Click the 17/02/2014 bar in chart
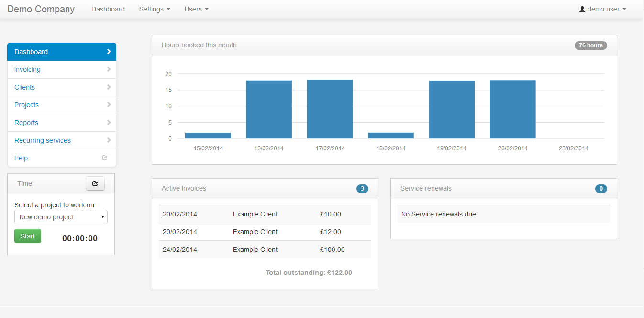This screenshot has width=644, height=318. 330,109
